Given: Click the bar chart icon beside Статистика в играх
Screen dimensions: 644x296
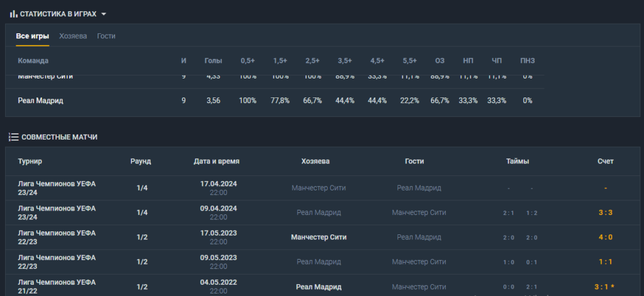Looking at the screenshot, I should tap(14, 14).
